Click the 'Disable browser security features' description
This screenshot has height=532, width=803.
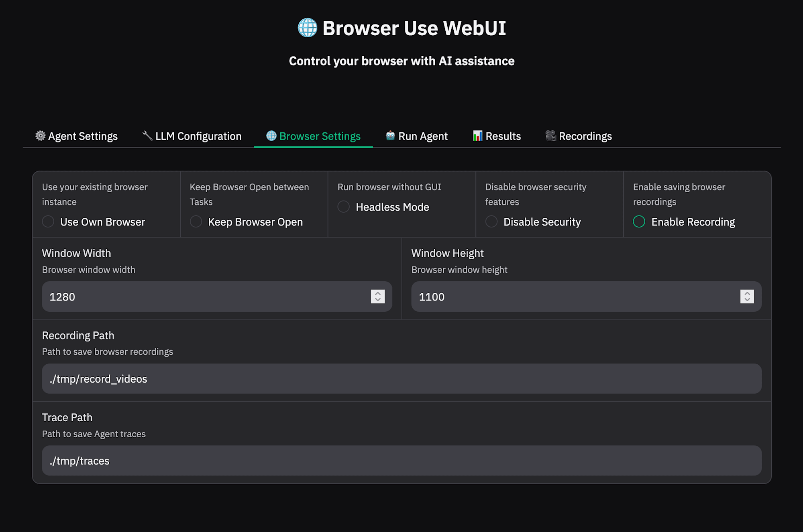pyautogui.click(x=536, y=195)
